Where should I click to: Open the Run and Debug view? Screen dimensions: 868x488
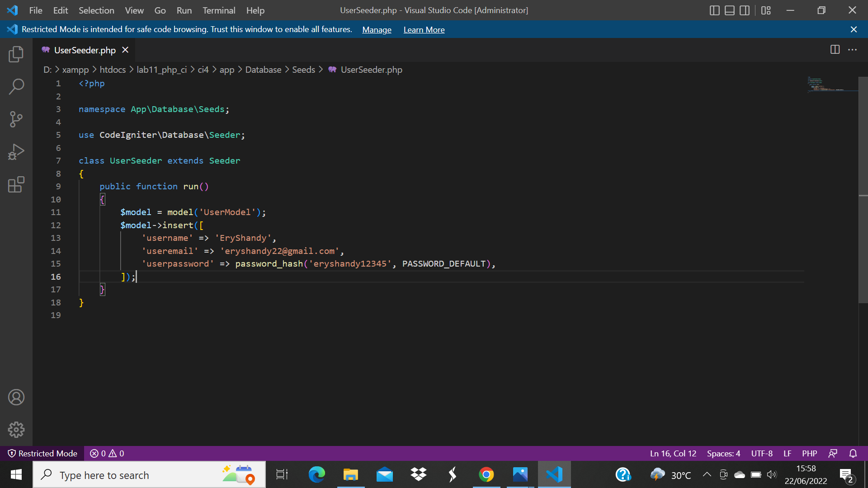click(x=16, y=151)
